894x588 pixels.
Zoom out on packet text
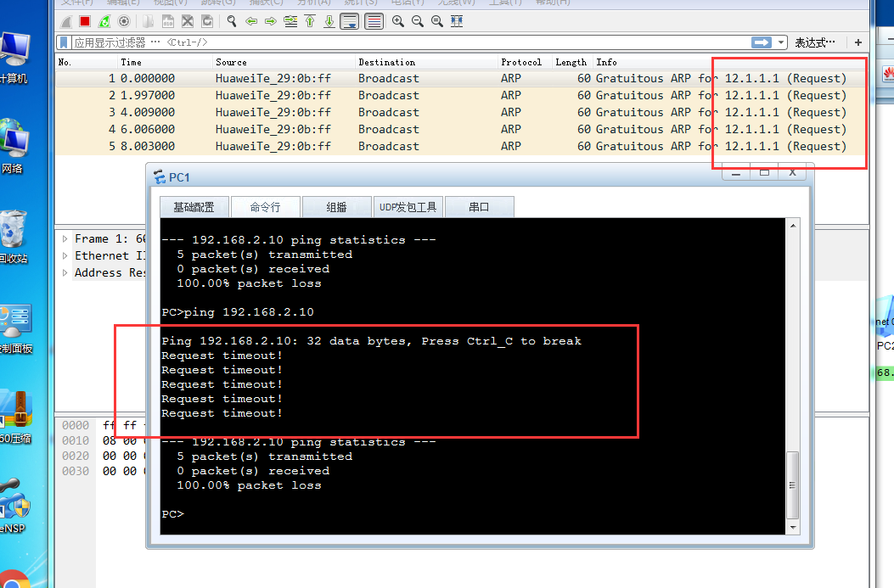point(418,22)
